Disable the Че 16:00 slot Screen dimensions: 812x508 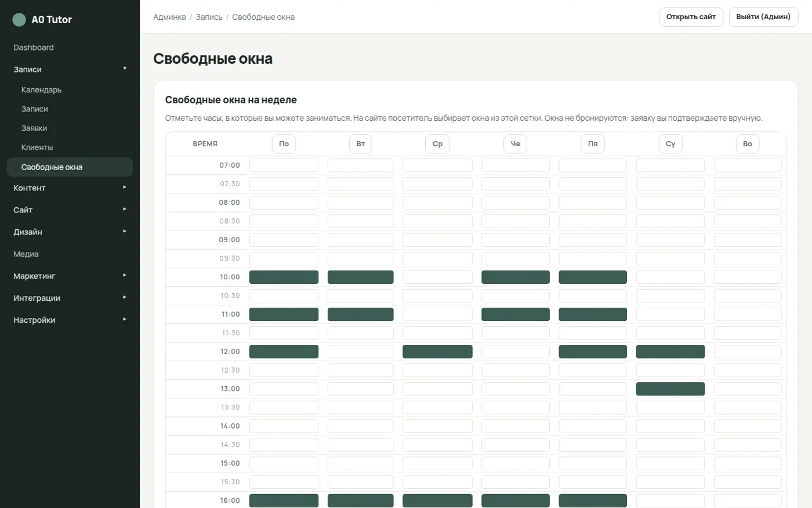tap(515, 500)
